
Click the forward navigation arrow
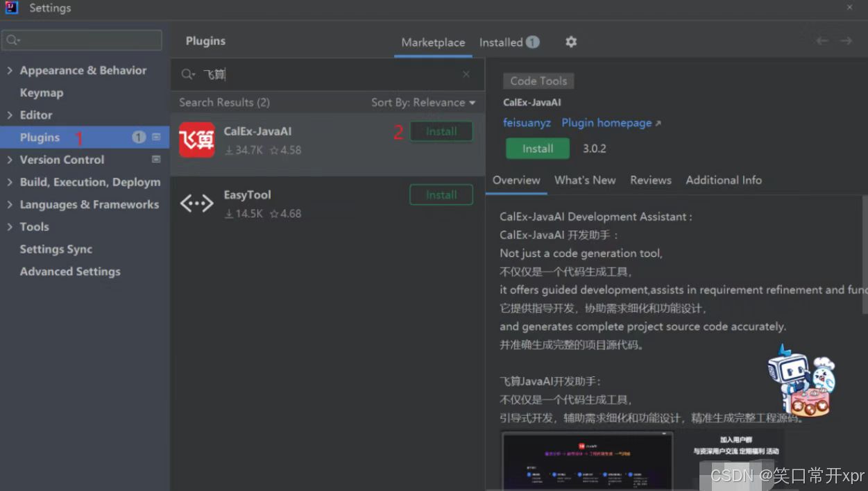846,41
